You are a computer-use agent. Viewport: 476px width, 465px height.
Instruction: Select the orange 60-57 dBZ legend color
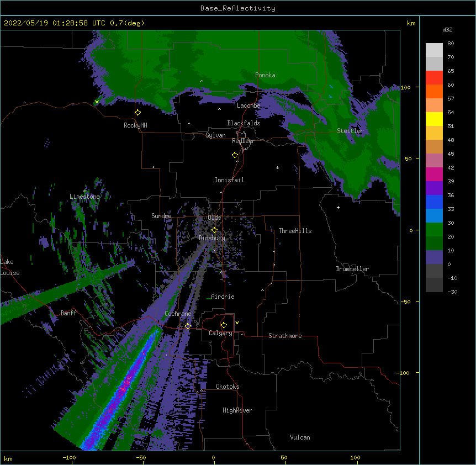(x=434, y=91)
